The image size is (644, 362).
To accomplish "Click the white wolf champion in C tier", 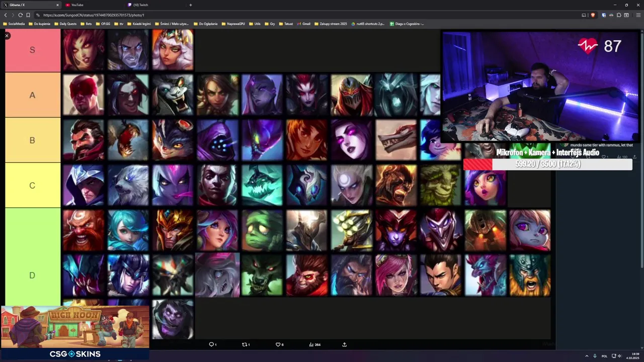I will 128,186.
